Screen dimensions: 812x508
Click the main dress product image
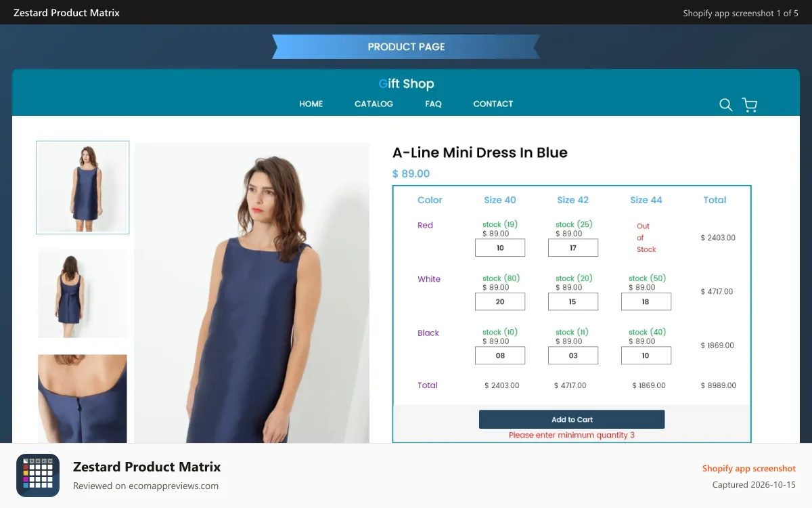pyautogui.click(x=252, y=293)
